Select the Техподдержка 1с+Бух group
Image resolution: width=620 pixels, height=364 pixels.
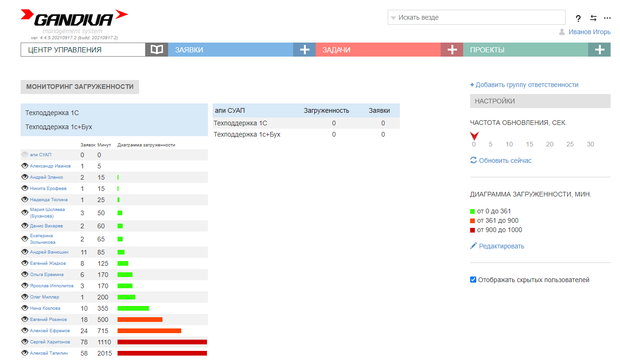tap(59, 127)
